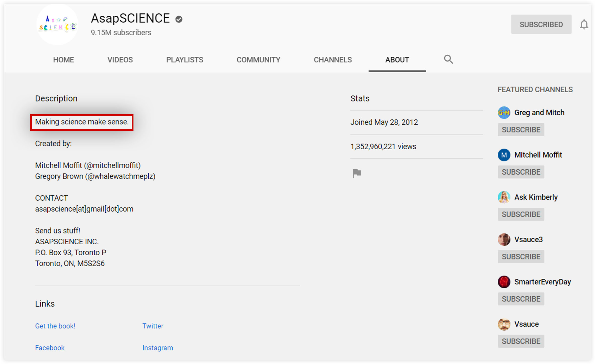Open the PLAYLISTS tab
This screenshot has width=595, height=364.
coord(185,60)
